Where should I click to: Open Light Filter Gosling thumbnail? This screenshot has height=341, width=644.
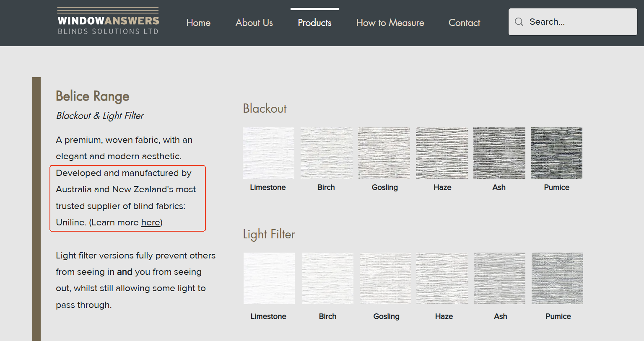pyautogui.click(x=385, y=278)
